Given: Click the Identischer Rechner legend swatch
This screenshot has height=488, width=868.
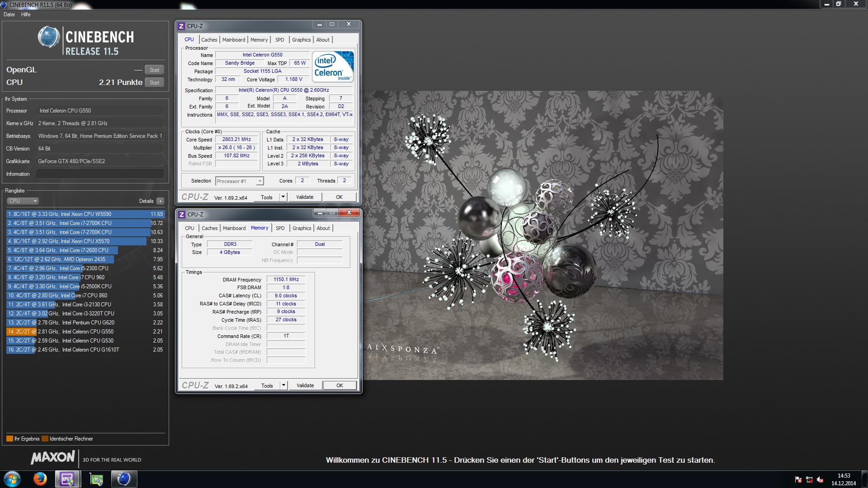Looking at the screenshot, I should click(x=45, y=439).
